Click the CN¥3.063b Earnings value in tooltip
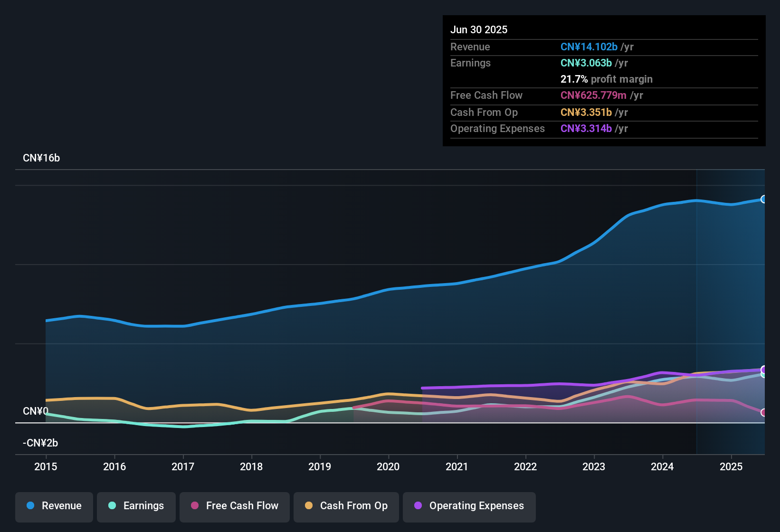This screenshot has width=780, height=532. pos(586,63)
